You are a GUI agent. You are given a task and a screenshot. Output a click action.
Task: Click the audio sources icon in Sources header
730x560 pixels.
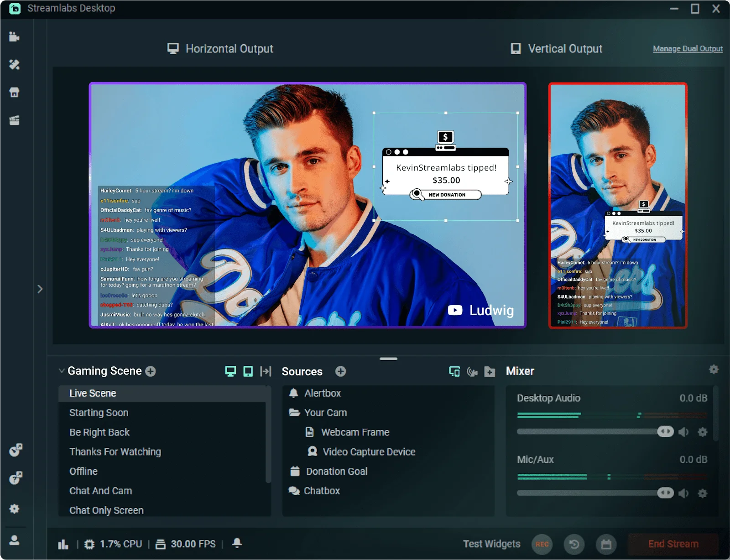[x=472, y=372]
